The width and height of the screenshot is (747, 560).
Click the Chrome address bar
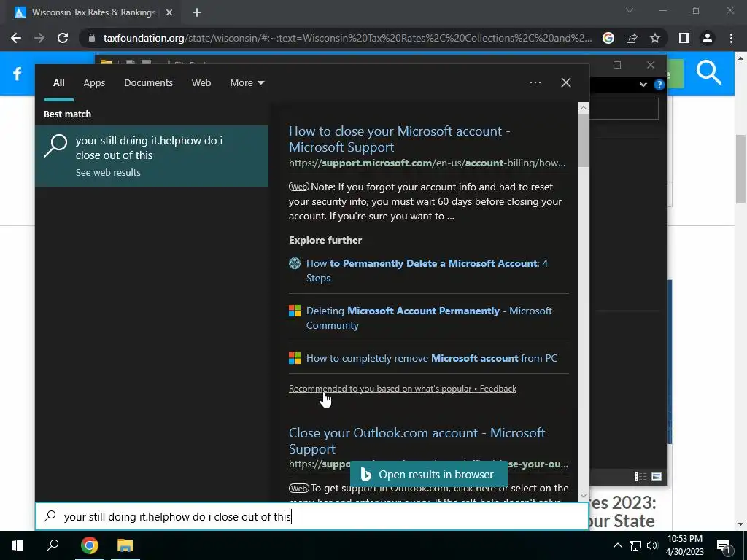(347, 38)
